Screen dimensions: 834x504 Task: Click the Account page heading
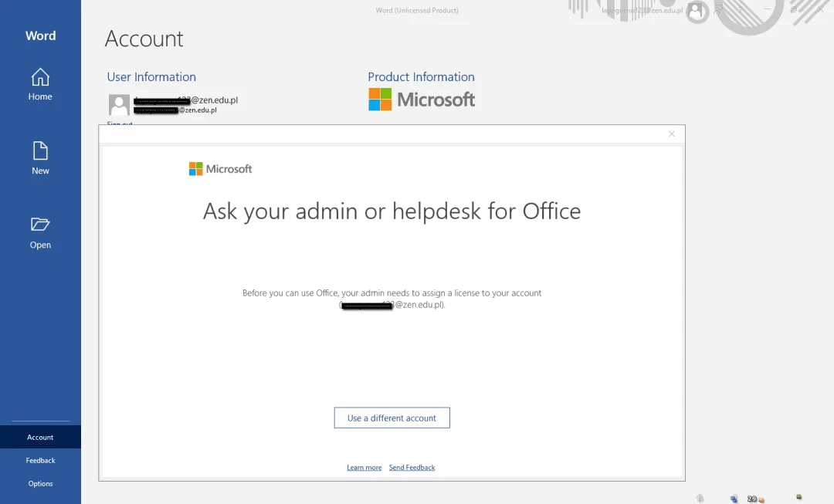tap(144, 39)
